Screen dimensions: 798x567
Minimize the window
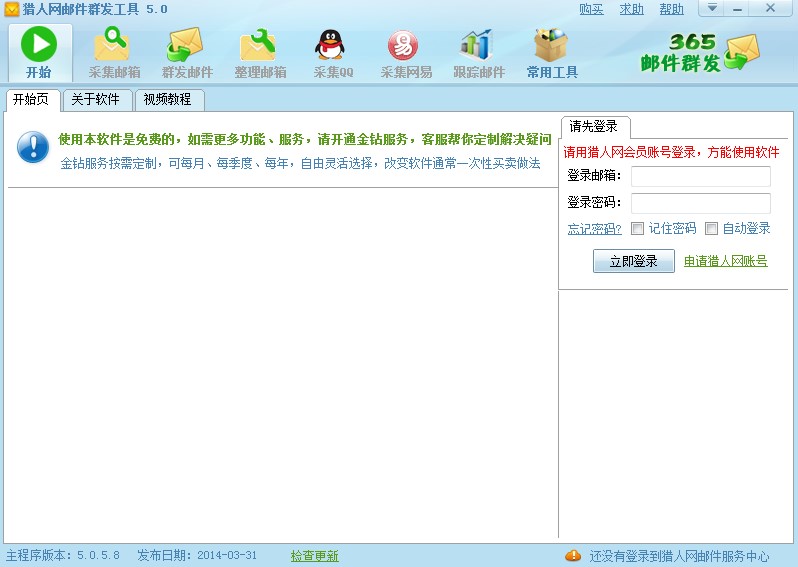click(738, 8)
